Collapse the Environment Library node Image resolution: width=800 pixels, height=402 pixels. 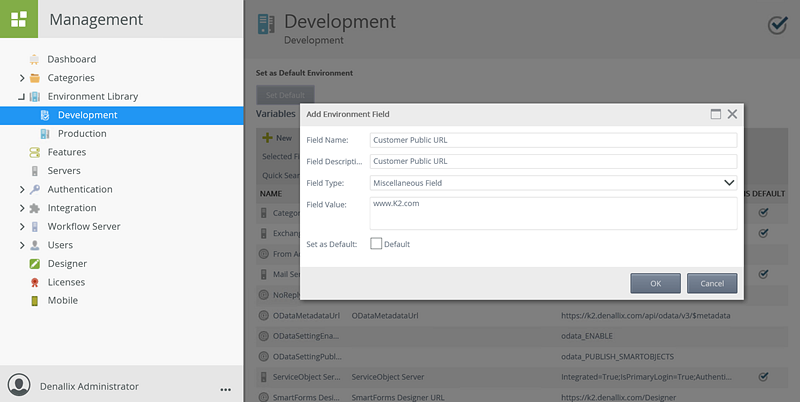pyautogui.click(x=22, y=97)
